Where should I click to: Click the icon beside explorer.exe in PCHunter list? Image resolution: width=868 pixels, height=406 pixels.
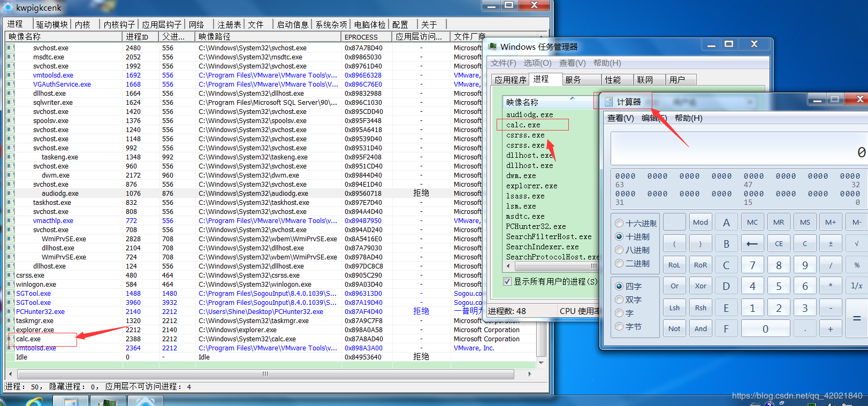(10, 330)
